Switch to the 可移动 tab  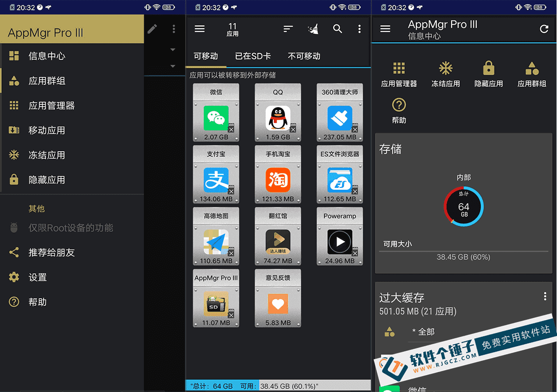coord(206,56)
